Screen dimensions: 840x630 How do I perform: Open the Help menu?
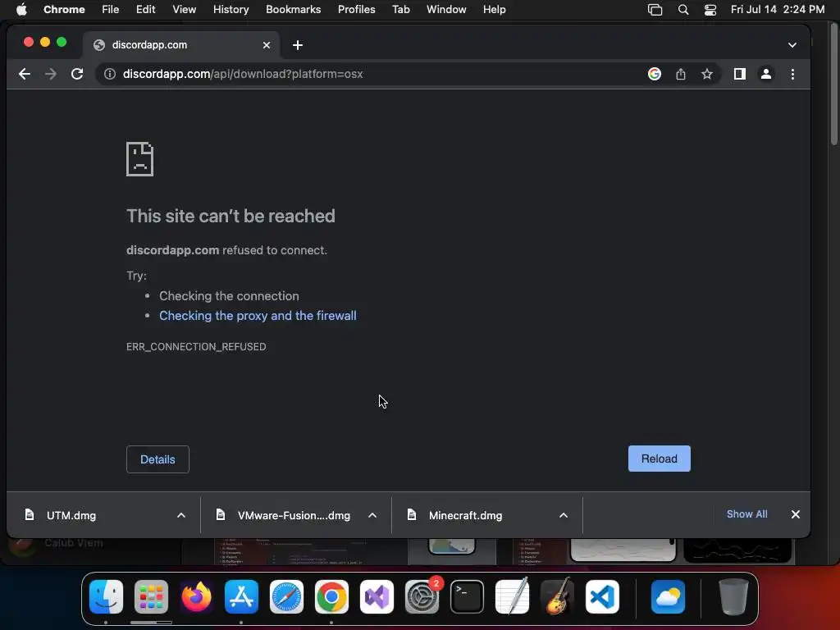pos(494,10)
